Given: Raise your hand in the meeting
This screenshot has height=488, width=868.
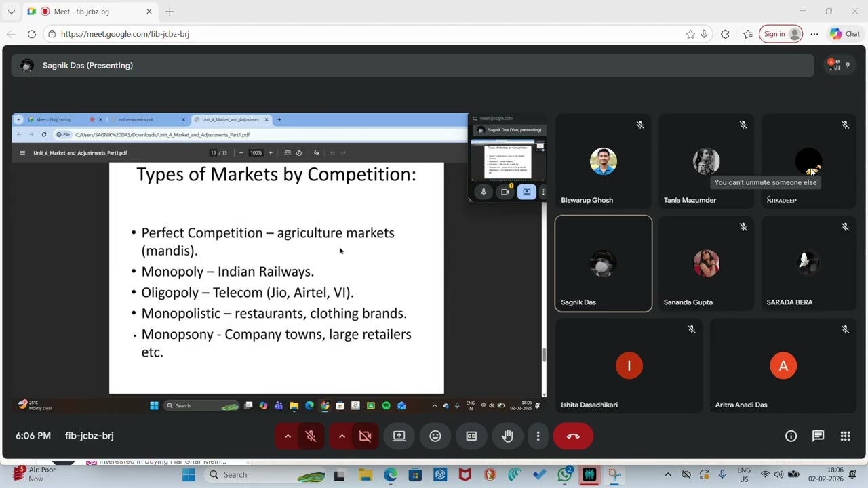Looking at the screenshot, I should point(507,436).
